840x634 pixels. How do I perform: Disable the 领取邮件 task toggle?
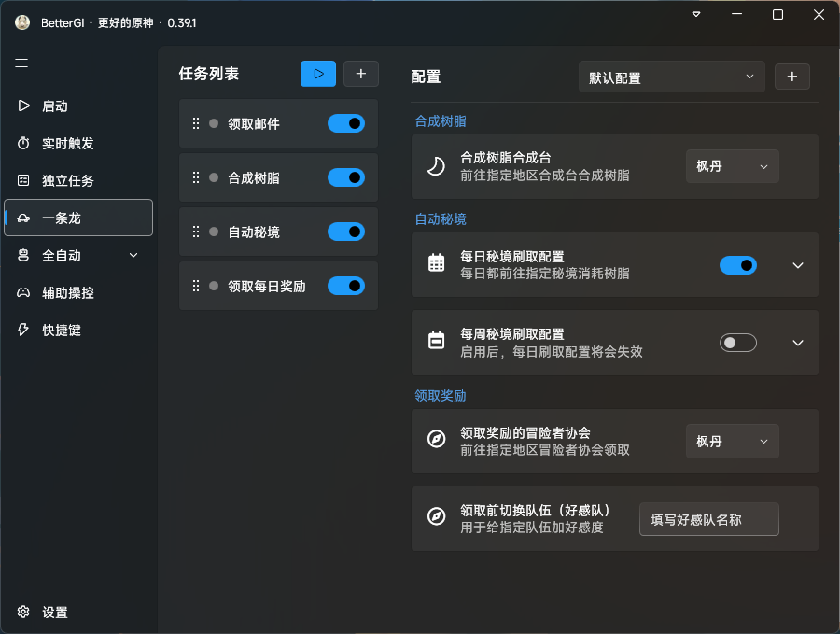point(346,123)
